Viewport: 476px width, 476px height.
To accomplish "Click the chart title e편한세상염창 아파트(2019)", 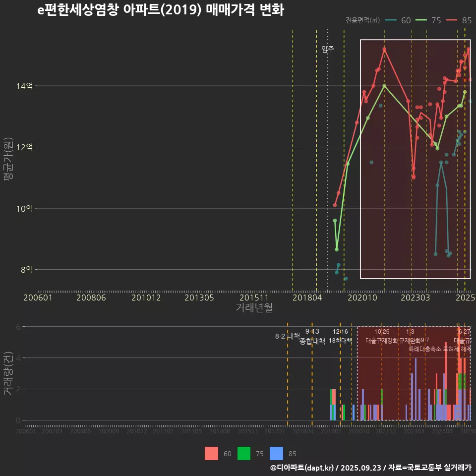I will 160,10.
